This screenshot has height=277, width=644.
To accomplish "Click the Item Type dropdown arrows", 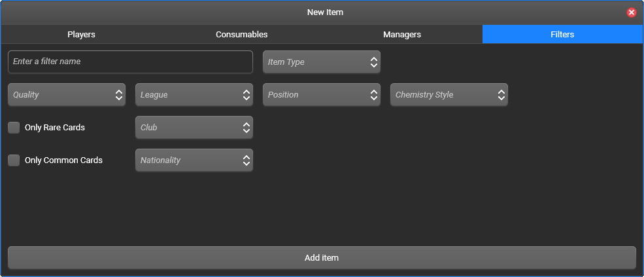I will [x=374, y=62].
